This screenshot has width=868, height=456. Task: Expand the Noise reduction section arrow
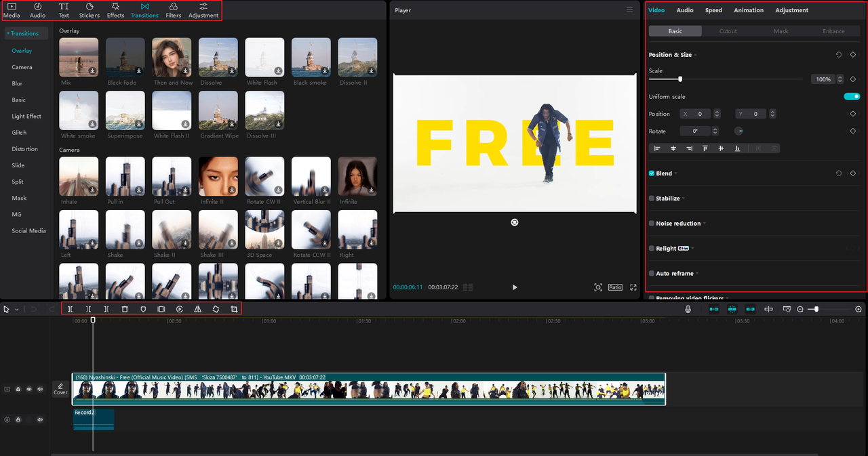tap(705, 224)
